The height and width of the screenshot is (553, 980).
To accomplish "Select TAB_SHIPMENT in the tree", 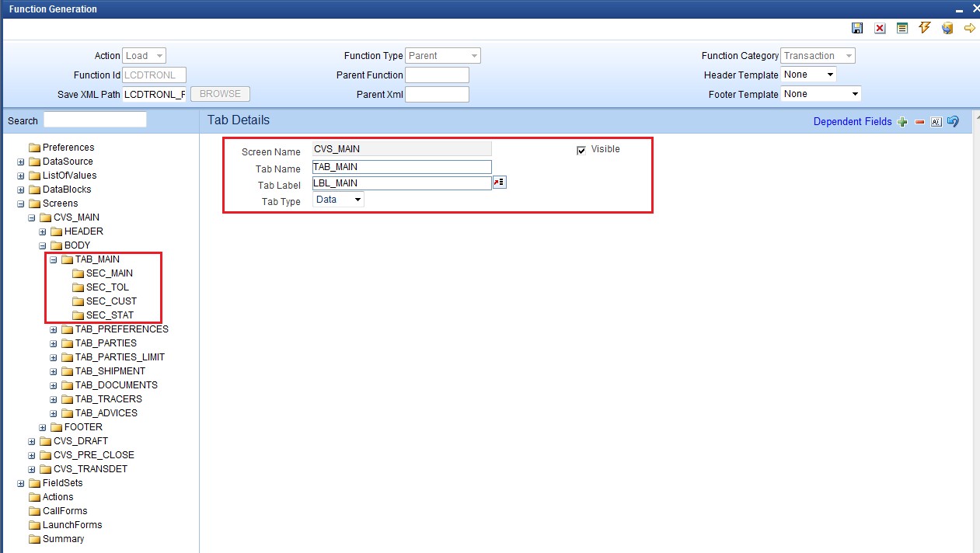I will coord(110,371).
